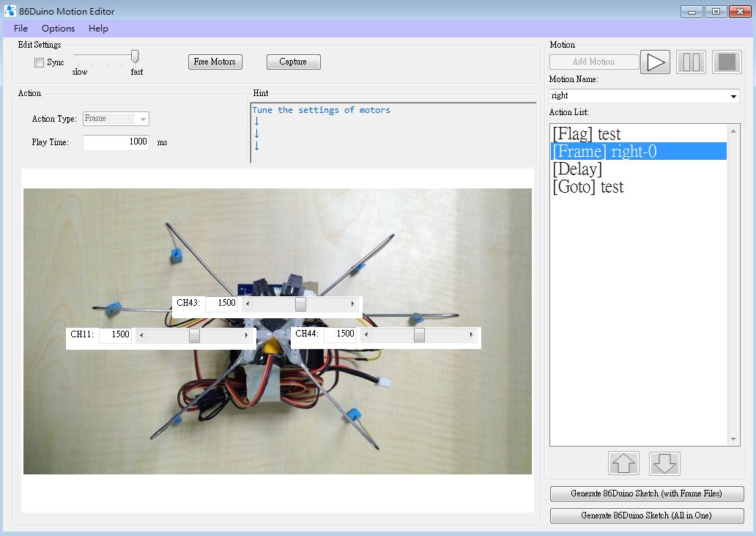This screenshot has height=536, width=756.
Task: Open the Options menu
Action: click(x=59, y=29)
